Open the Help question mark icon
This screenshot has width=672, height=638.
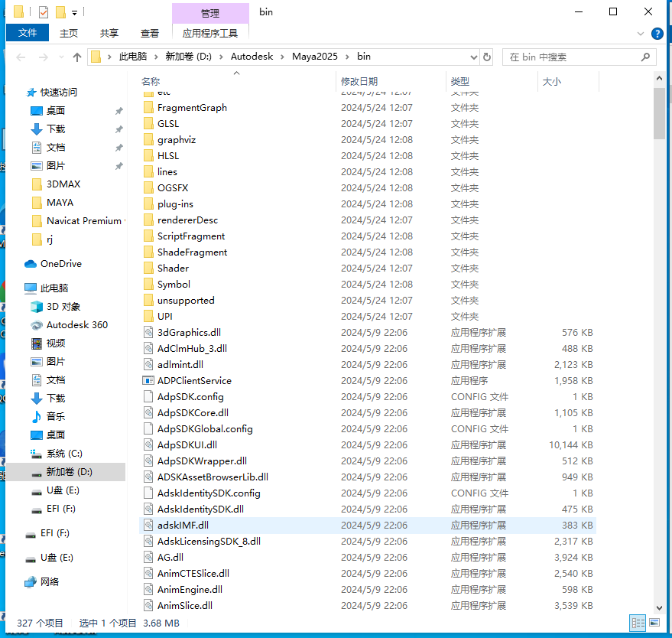(x=657, y=34)
